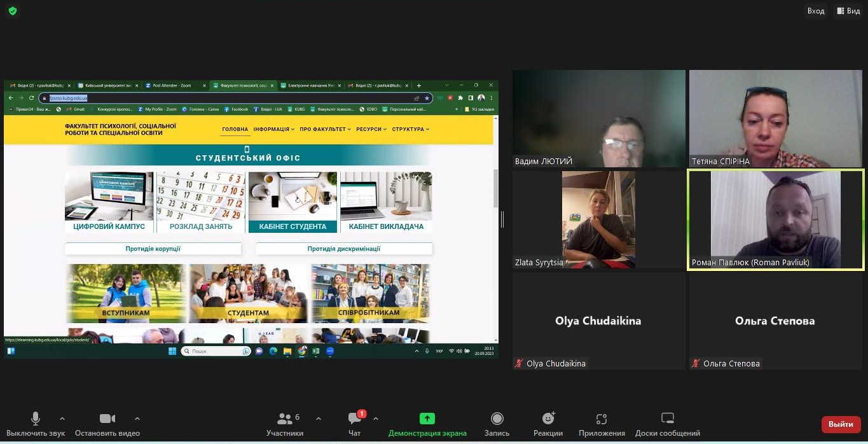The image size is (868, 444).
Task: Open Excel from shared taskbar
Action: click(x=316, y=350)
